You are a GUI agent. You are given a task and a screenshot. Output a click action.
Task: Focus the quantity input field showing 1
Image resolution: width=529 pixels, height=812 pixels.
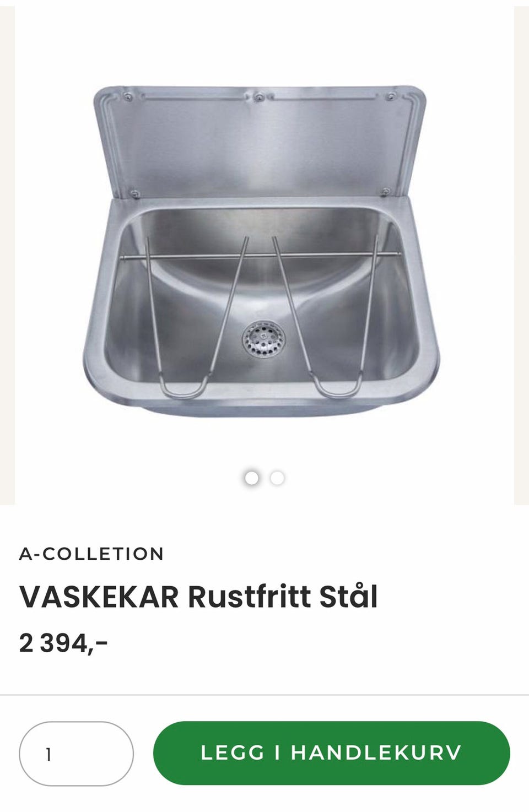pyautogui.click(x=76, y=754)
